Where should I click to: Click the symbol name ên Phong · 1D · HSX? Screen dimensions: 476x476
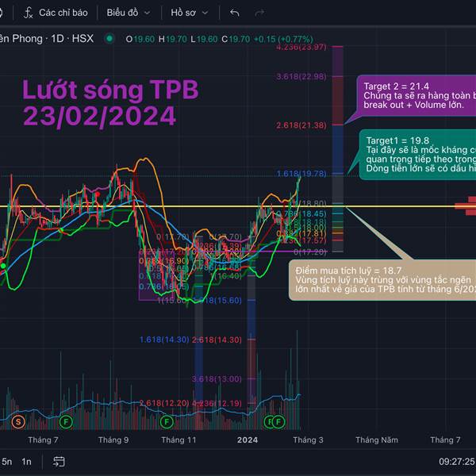coord(47,39)
